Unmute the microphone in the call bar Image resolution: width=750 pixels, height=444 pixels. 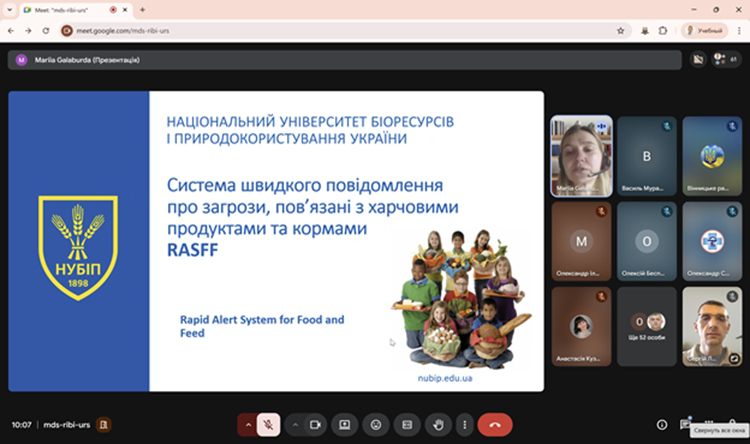(268, 425)
